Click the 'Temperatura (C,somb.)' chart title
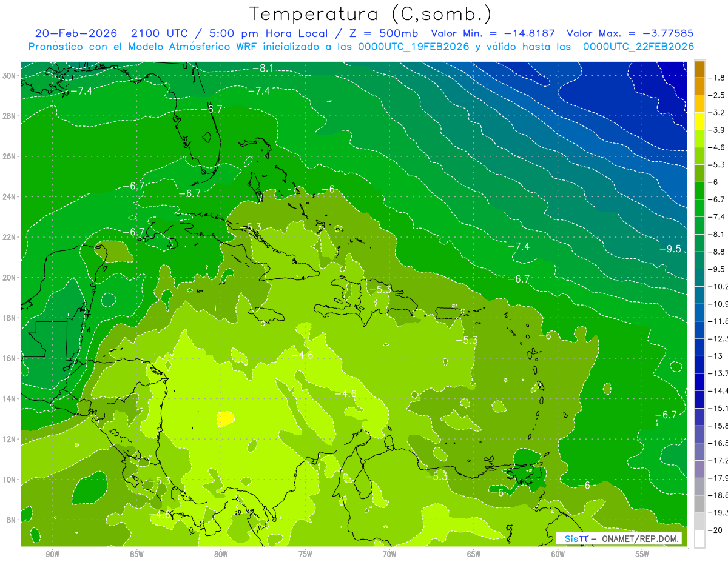The height and width of the screenshot is (562, 728). click(371, 14)
